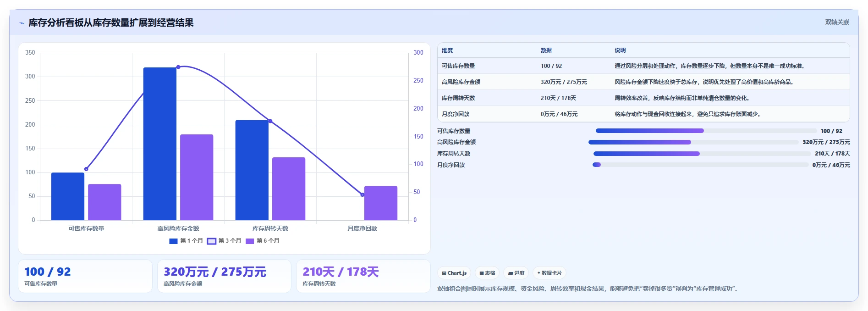Click the table cell 320万元 / 275万元
This screenshot has height=311, width=868.
click(x=564, y=82)
